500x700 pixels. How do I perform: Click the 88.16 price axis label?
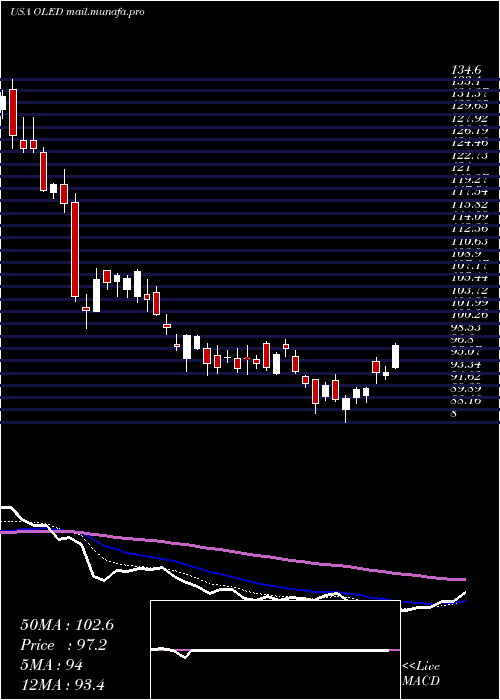click(467, 401)
